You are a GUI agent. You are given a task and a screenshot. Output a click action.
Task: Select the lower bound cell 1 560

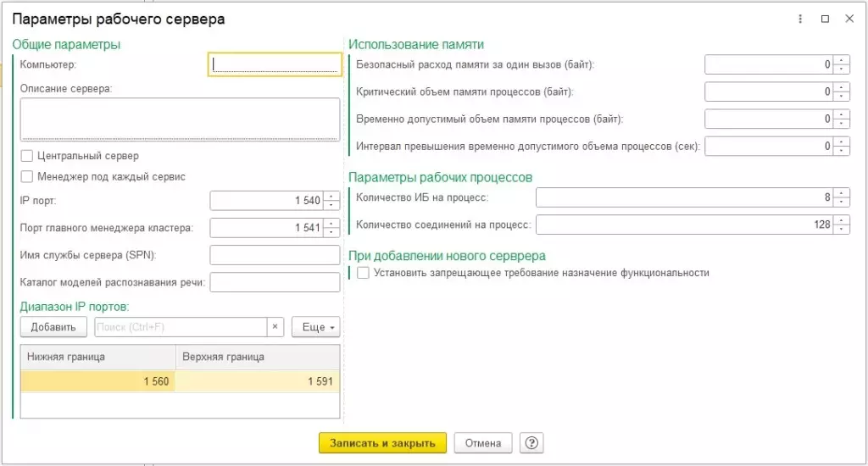[98, 381]
